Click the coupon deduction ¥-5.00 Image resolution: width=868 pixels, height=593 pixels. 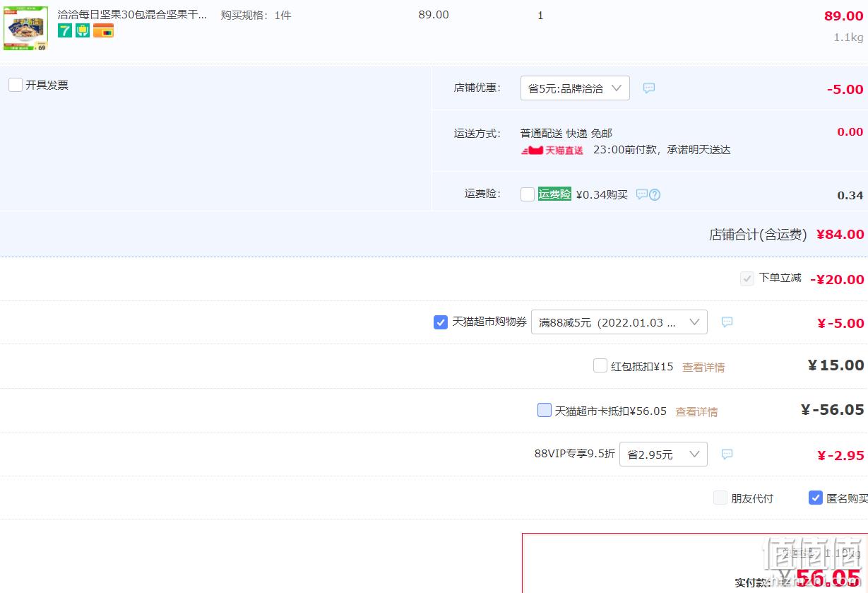point(840,323)
